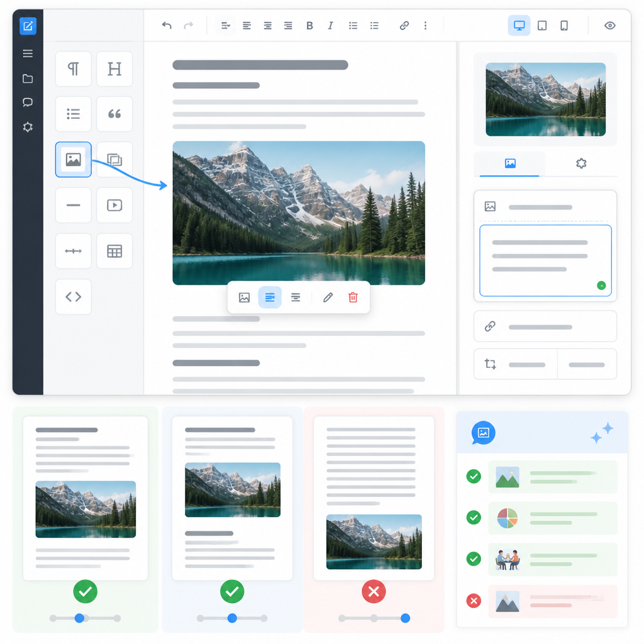This screenshot has height=644, width=644.
Task: Toggle red X beside the gray mountain item
Action: coord(474,601)
